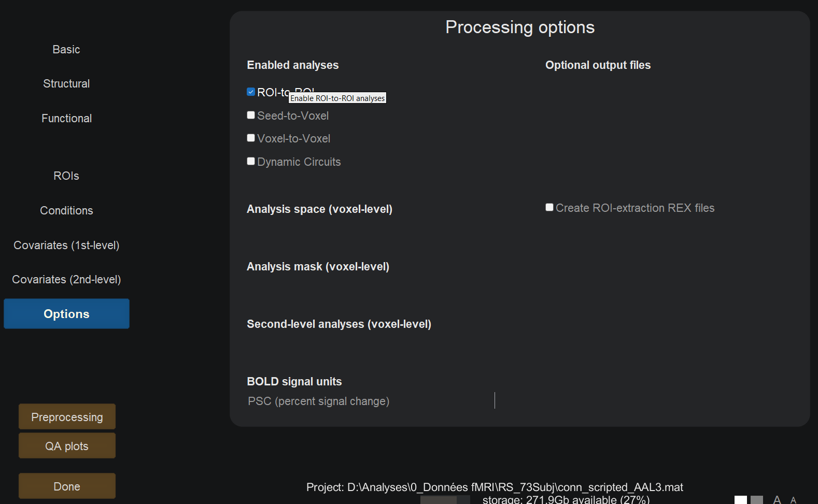The height and width of the screenshot is (504, 818).
Task: Go to the Structural tab
Action: [66, 83]
